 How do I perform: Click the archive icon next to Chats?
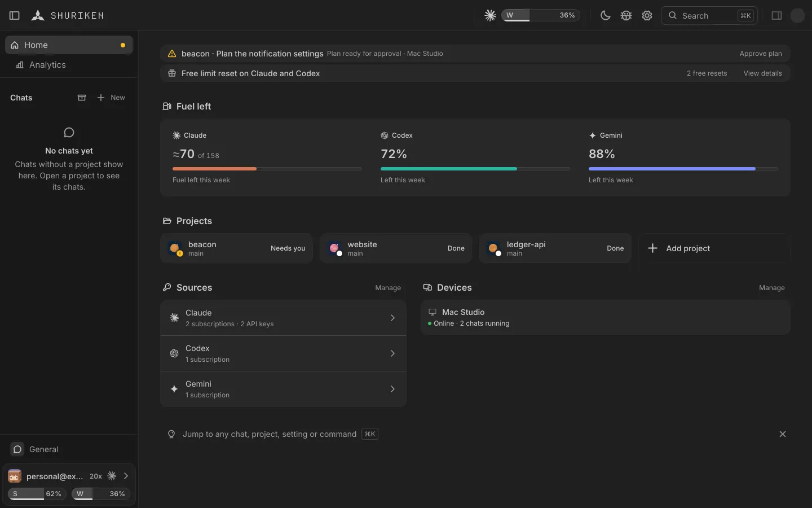(x=82, y=98)
